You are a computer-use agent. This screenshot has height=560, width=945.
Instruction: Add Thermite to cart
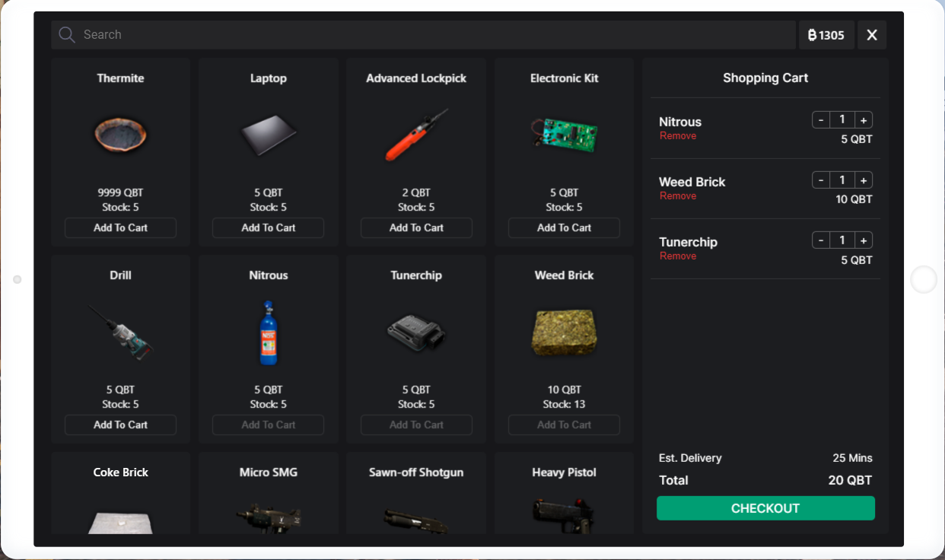(120, 228)
